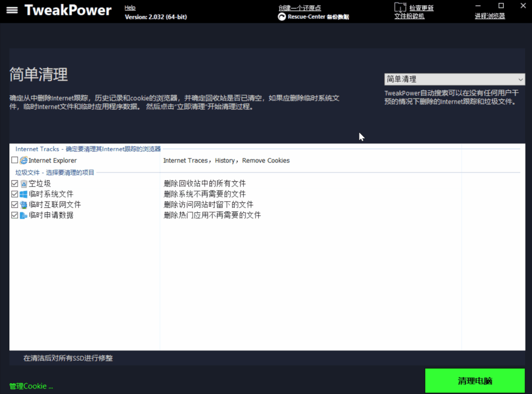This screenshot has width=532, height=394.
Task: Enable the Internet Explorer tracks checkbox
Action: [14, 160]
